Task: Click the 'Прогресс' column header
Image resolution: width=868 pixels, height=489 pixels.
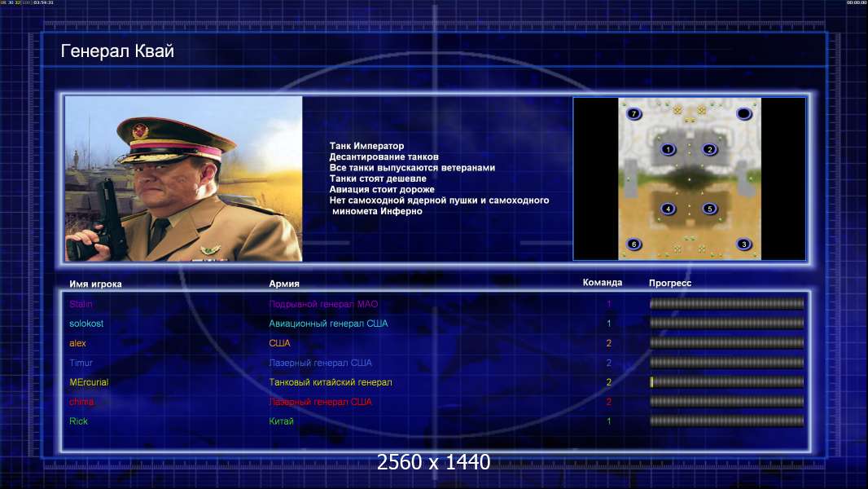Action: 670,283
